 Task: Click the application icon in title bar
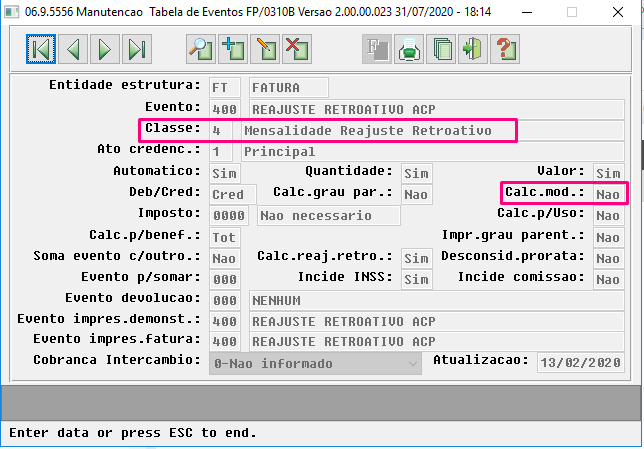(12, 12)
